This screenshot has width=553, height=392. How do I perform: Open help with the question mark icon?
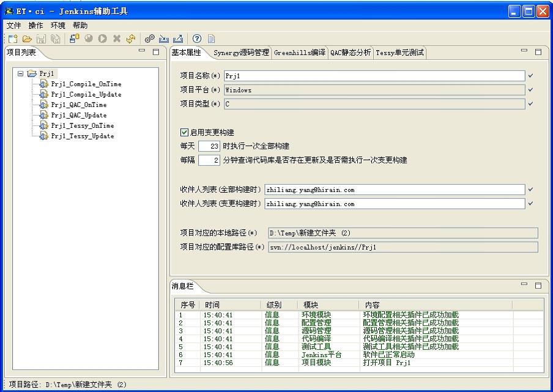(x=197, y=39)
